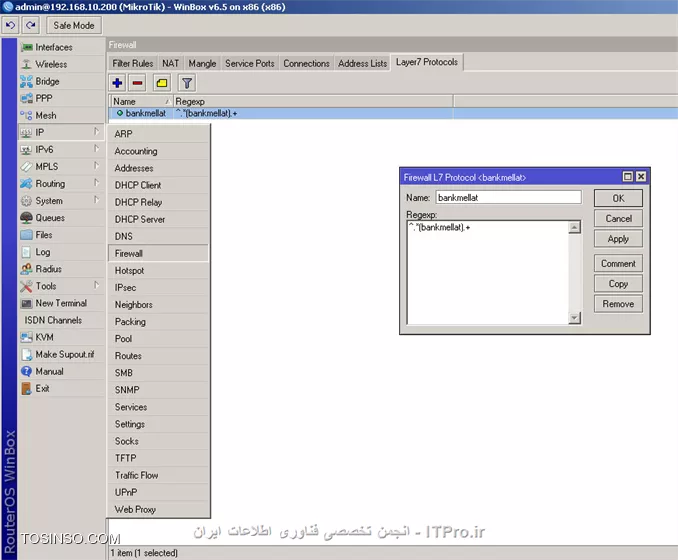Switch to the Service Ports tab
Screen dimensions: 678x560
pos(249,64)
